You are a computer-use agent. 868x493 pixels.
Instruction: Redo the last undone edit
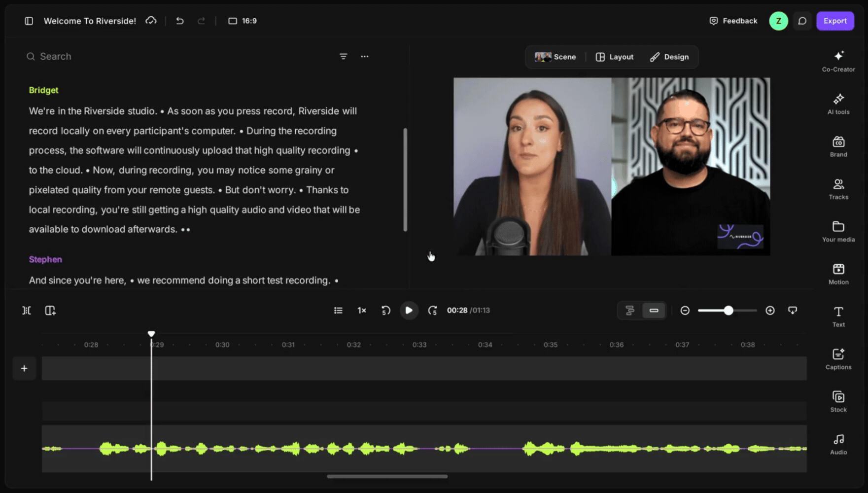(x=201, y=21)
